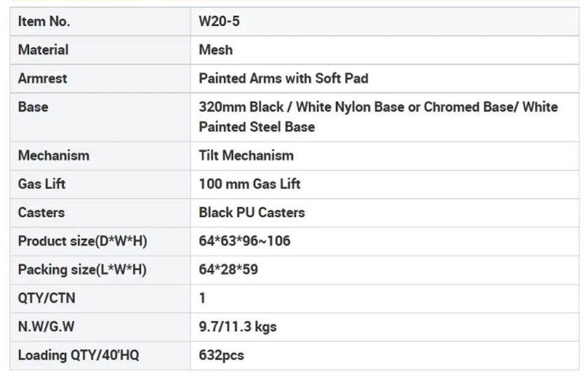The height and width of the screenshot is (378, 588).
Task: Click the 'Painted Steel Base' text line
Action: [257, 127]
